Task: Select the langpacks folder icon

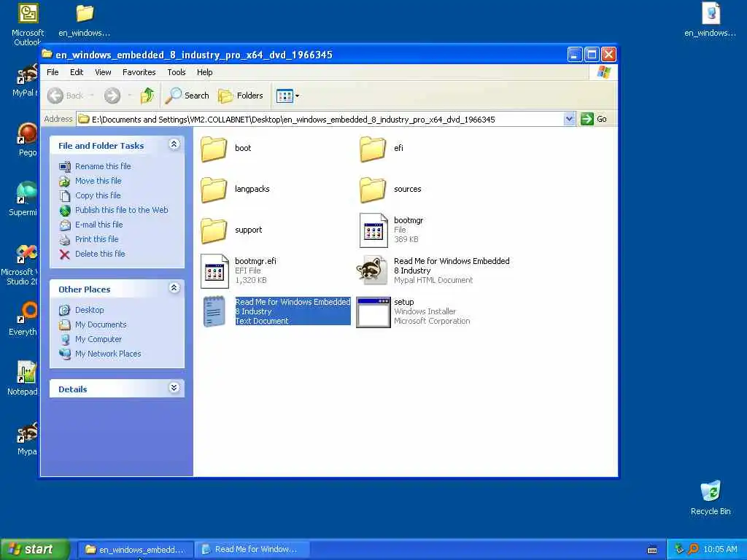Action: [214, 190]
